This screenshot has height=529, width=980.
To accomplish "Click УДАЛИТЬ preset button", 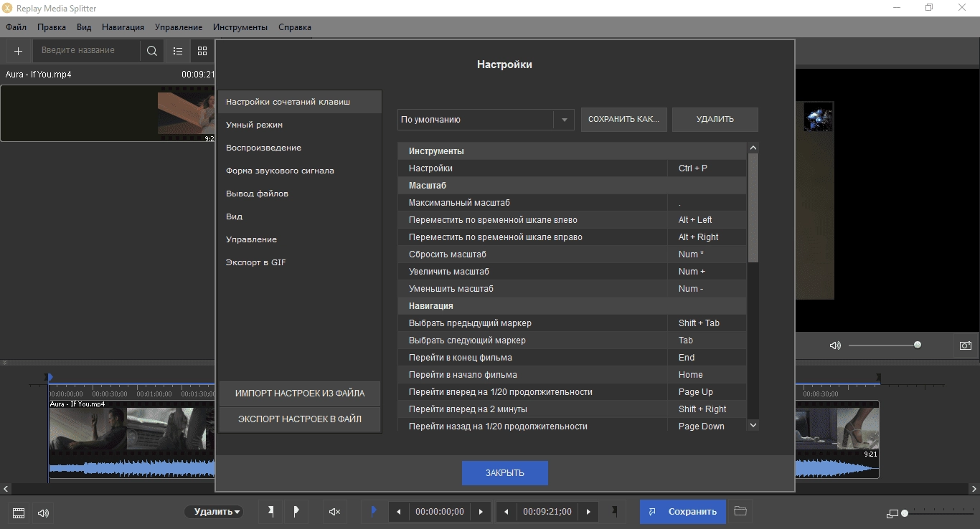I will pos(715,120).
